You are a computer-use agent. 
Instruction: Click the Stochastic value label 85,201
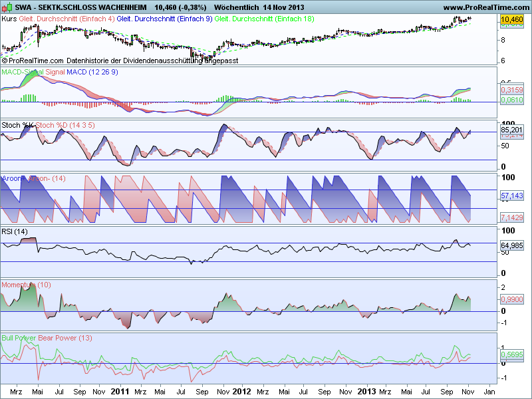pyautogui.click(x=511, y=130)
